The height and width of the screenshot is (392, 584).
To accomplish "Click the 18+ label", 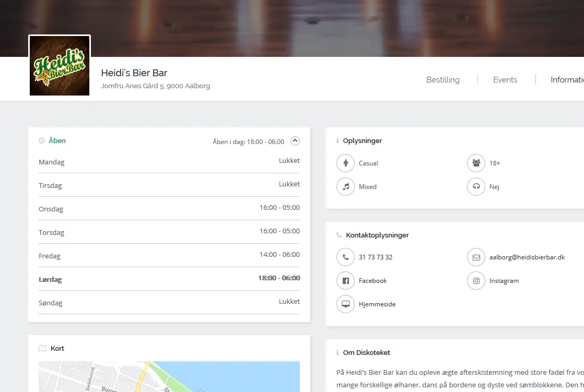I will (495, 163).
